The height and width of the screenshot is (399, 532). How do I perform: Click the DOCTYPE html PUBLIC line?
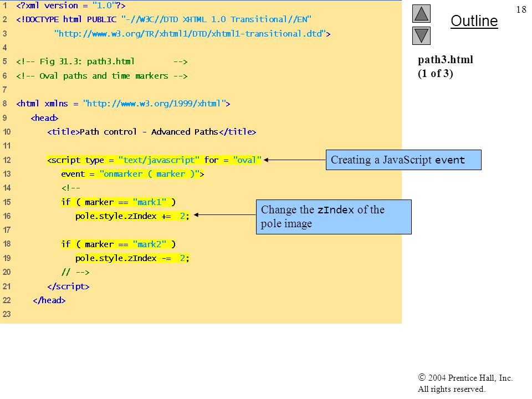click(163, 19)
